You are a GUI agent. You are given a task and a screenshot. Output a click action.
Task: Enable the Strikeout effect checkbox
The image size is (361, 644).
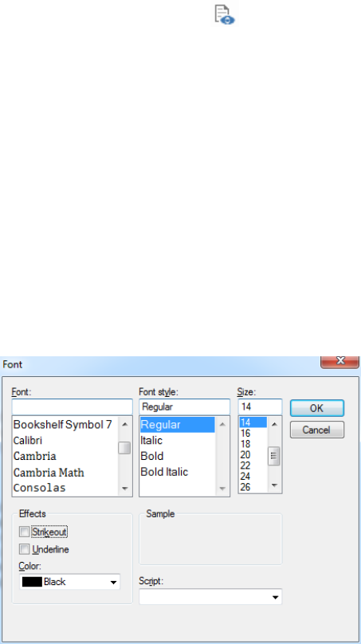coord(25,532)
